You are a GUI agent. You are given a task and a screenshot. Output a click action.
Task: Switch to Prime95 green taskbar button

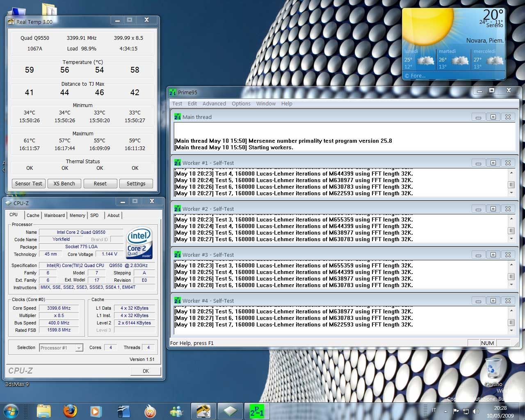257,411
